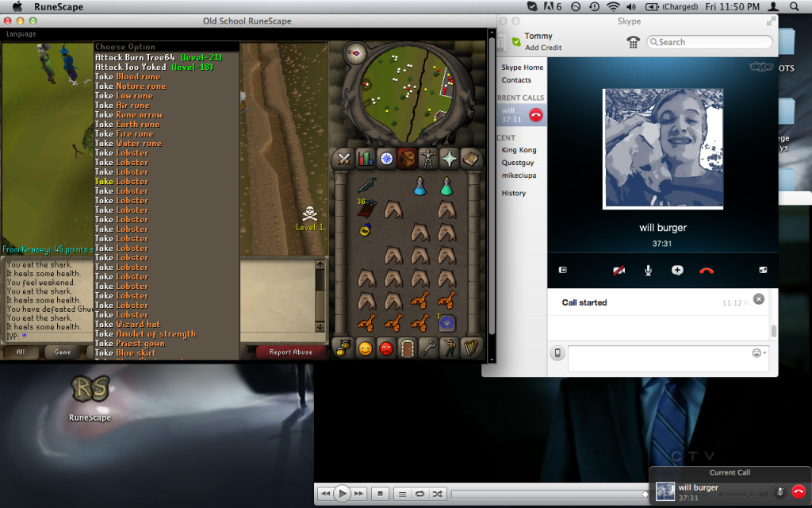812x508 pixels.
Task: Mute microphone in Skype call toolbar
Action: tap(648, 270)
